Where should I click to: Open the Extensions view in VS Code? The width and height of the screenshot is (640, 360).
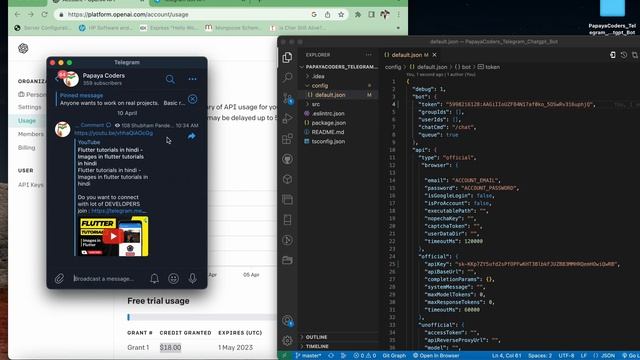(x=287, y=139)
